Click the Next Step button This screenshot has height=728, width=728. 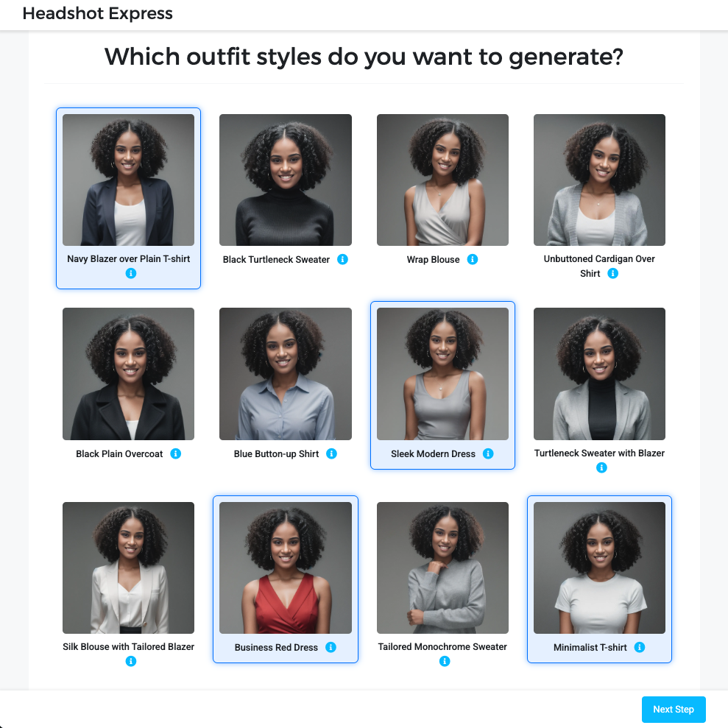coord(673,710)
